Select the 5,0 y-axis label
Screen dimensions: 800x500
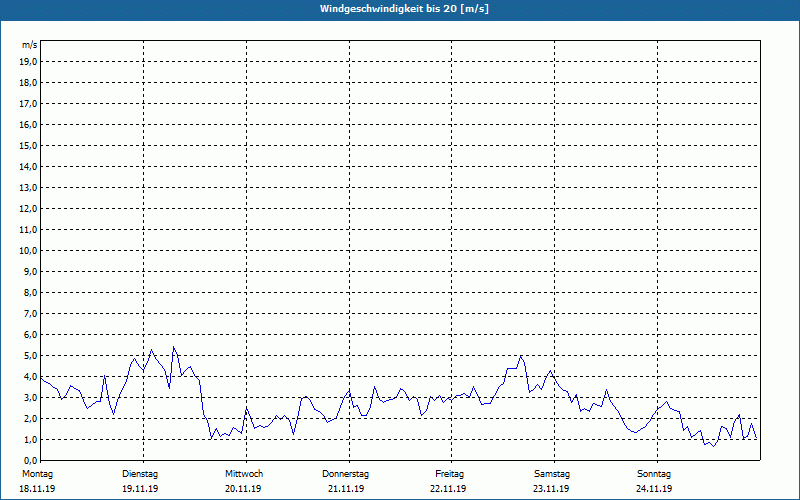[30, 356]
